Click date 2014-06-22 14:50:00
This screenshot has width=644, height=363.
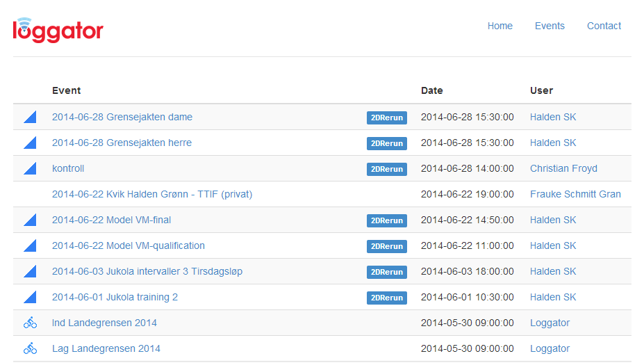(468, 220)
